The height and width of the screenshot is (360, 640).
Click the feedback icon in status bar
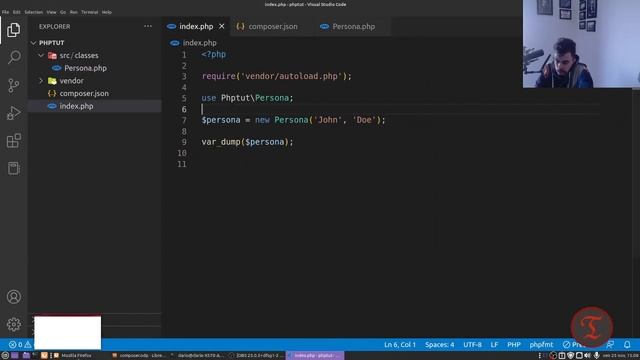pos(610,345)
